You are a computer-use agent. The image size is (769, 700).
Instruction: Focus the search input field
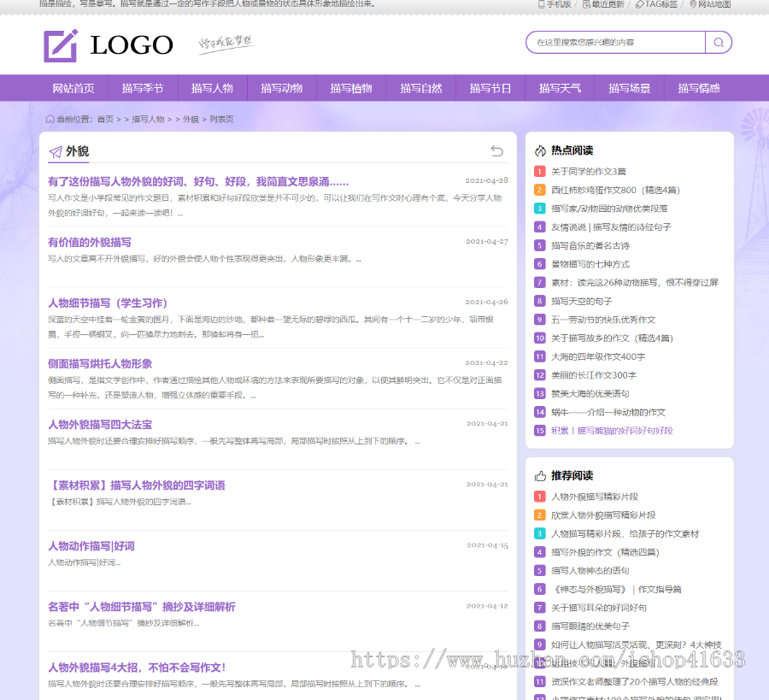click(x=615, y=42)
